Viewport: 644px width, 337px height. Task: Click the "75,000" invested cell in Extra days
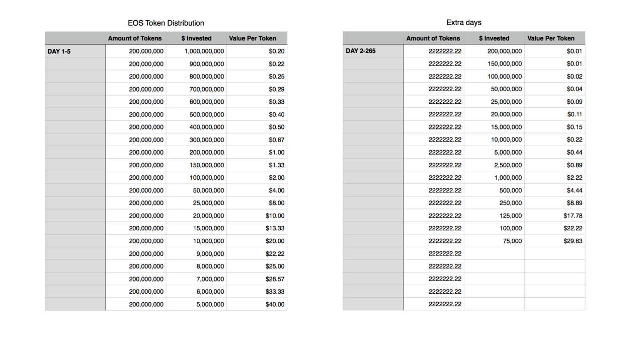[494, 241]
